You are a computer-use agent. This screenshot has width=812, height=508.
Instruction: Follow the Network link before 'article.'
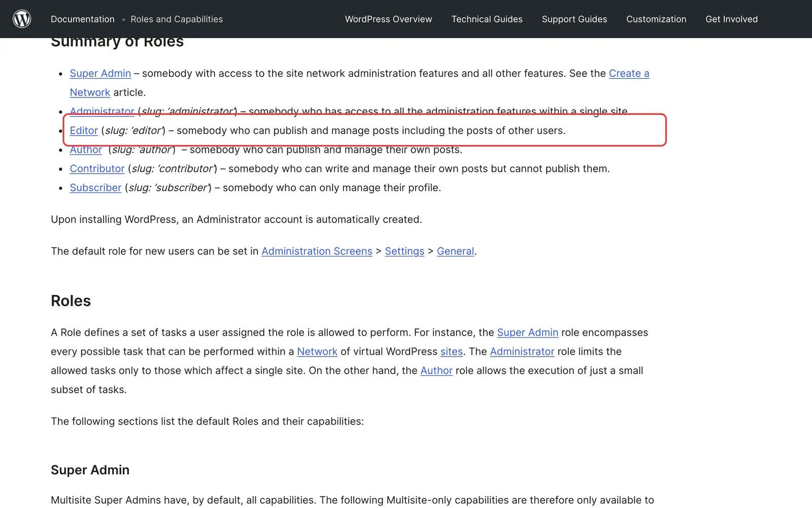[90, 92]
